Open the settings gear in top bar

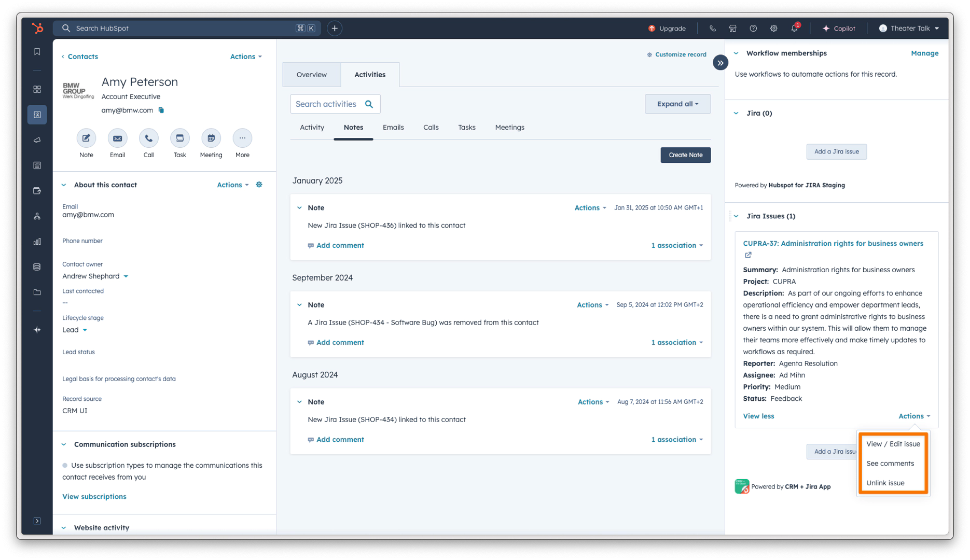point(773,29)
